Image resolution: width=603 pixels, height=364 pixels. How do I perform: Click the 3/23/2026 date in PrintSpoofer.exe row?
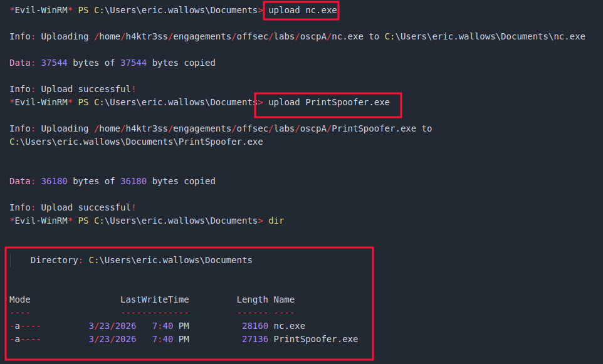click(112, 339)
